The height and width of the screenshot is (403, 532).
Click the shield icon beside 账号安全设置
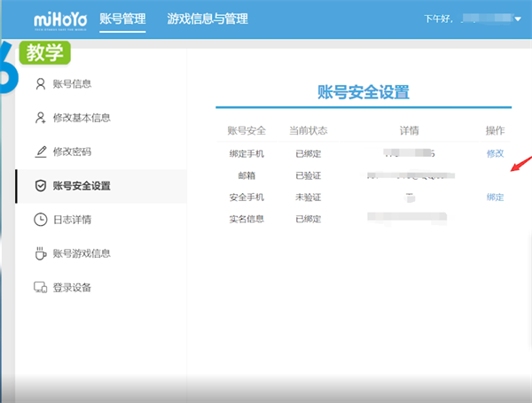39,186
